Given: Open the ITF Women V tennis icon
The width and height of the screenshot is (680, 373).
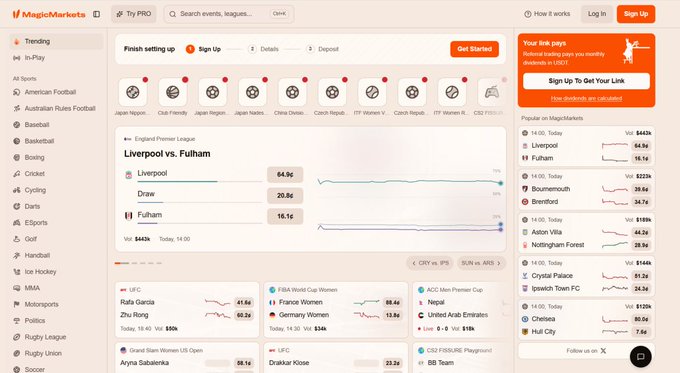Looking at the screenshot, I should pos(372,92).
